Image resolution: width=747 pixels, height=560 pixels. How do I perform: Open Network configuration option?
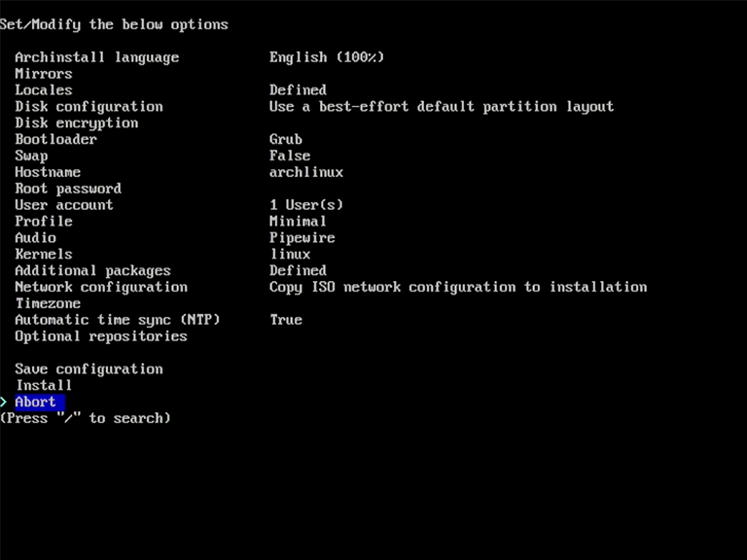[x=101, y=287]
